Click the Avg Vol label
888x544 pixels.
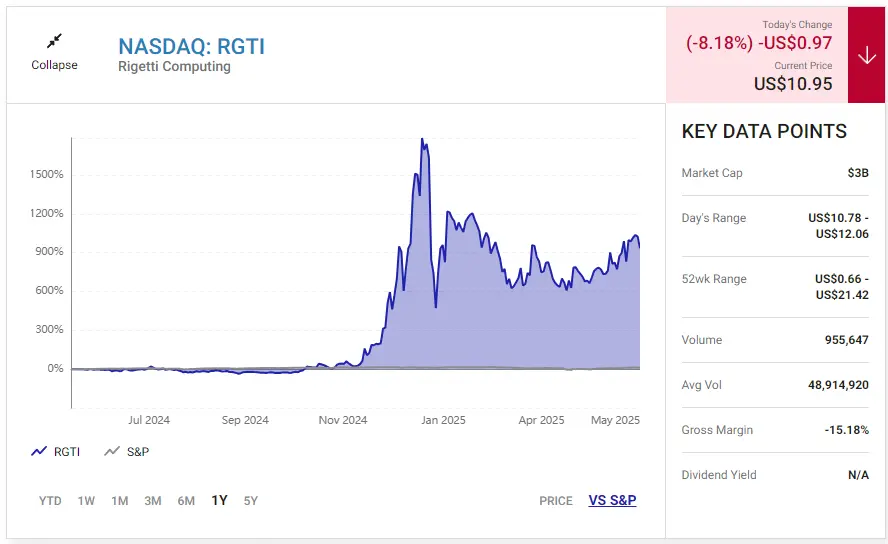pyautogui.click(x=702, y=385)
